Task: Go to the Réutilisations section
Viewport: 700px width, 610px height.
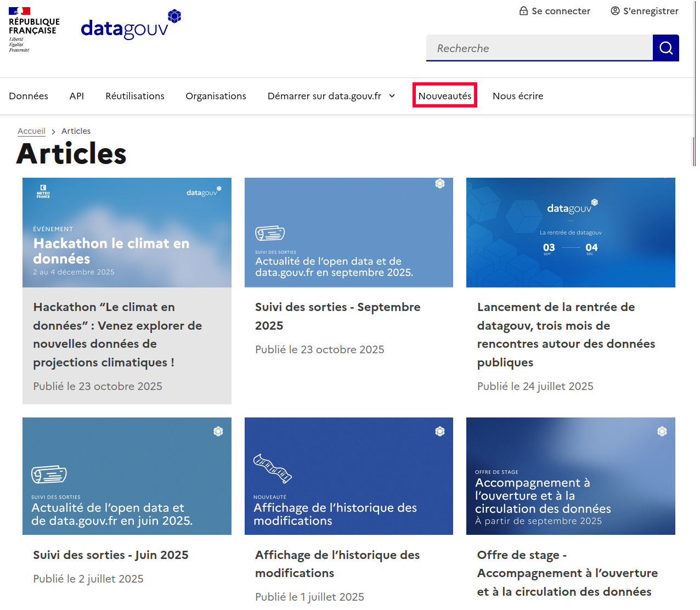Action: pos(135,96)
